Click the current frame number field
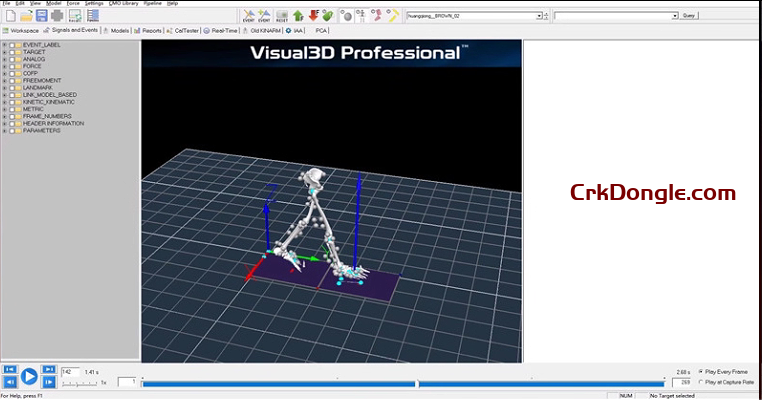762x400 pixels. 70,371
